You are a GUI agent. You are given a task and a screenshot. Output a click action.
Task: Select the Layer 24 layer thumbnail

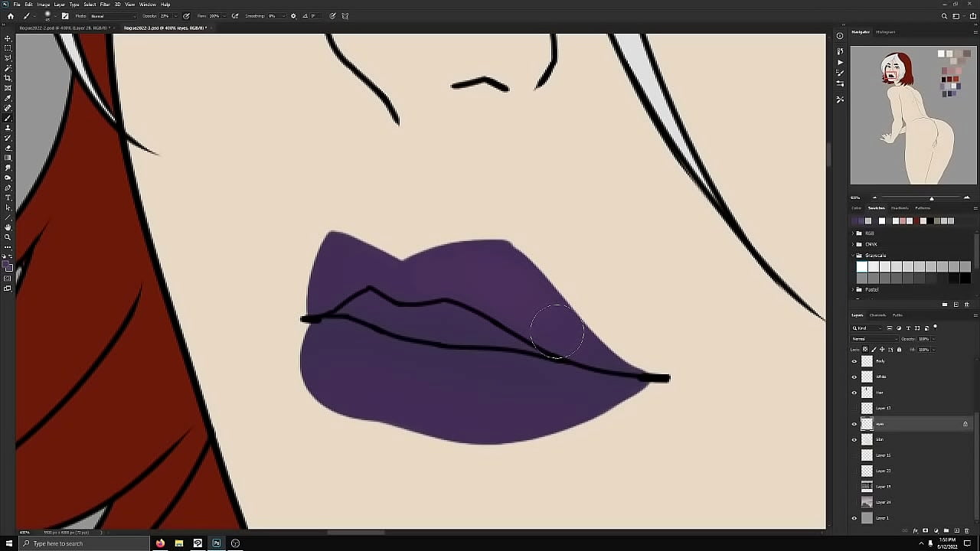(x=867, y=502)
